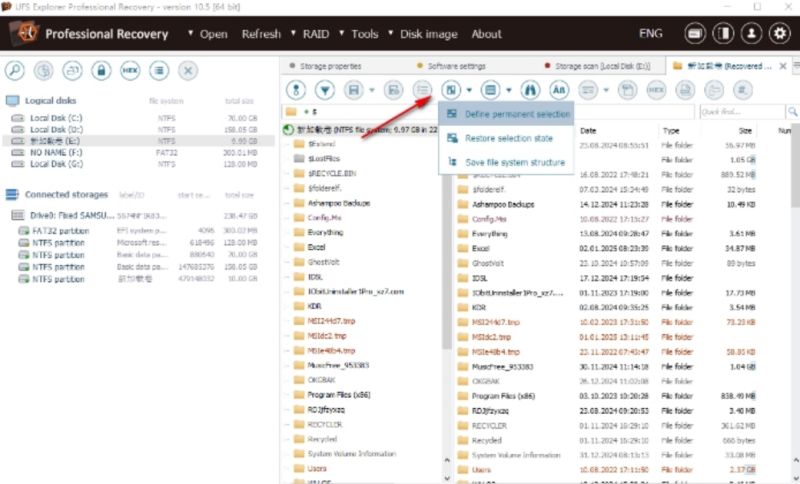Click the permanent selection toolbar icon
800x484 pixels.
[451, 90]
